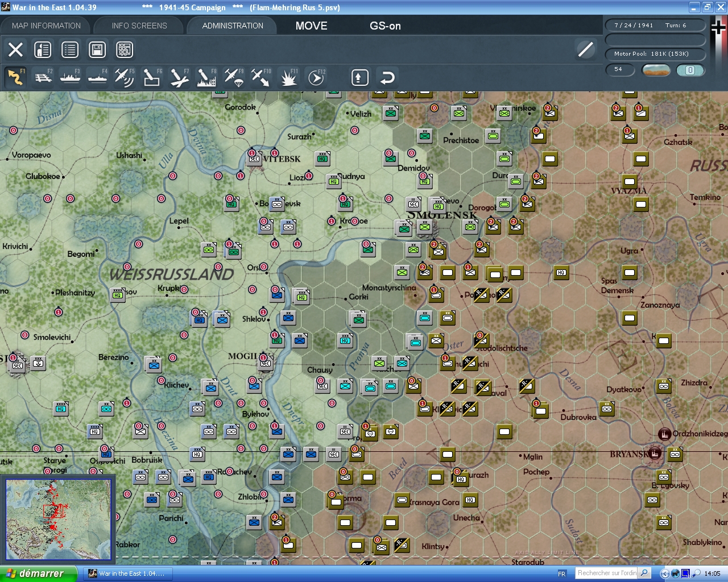Screen dimensions: 728x582
Task: Open the INFO SCREENS tab
Action: [139, 26]
